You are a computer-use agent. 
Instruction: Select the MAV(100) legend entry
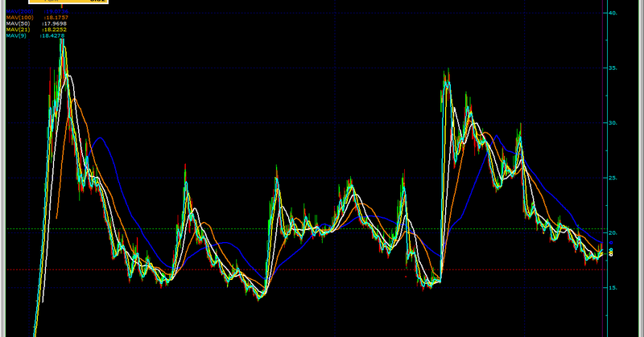point(37,18)
